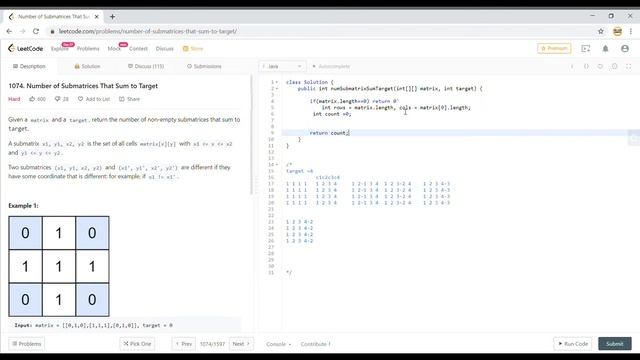Bookmark this page with the star icon

pos(600,31)
